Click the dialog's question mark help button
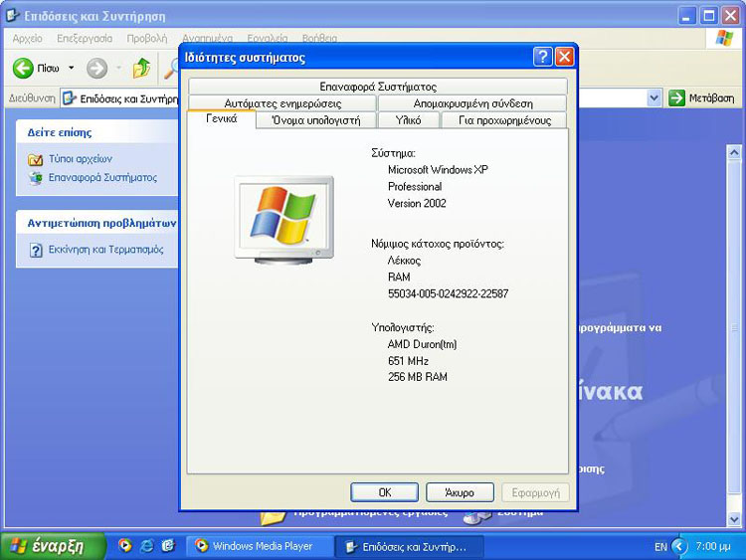746x560 pixels. tap(542, 57)
